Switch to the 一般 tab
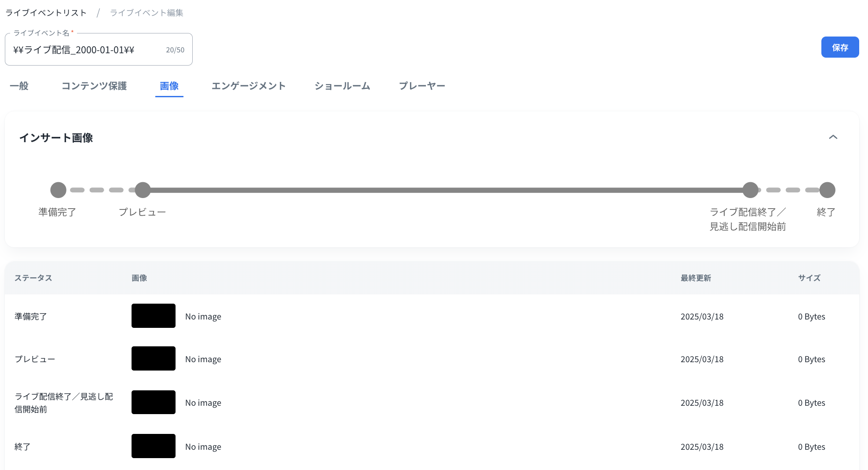 pos(19,86)
